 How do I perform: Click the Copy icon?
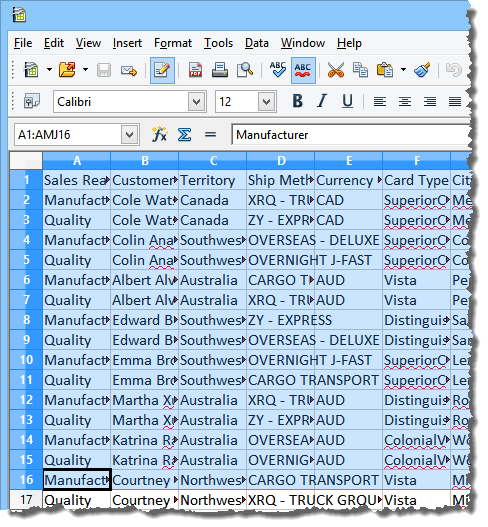(360, 70)
